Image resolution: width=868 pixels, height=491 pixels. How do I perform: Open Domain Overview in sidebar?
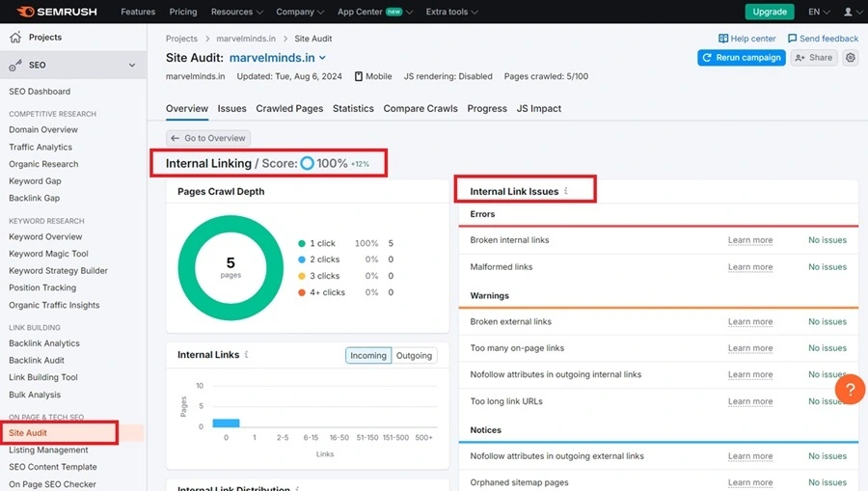[x=43, y=129]
